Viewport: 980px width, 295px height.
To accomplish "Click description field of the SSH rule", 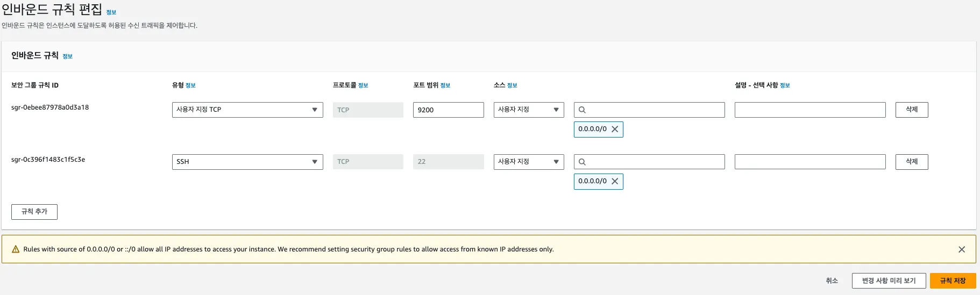I will click(x=809, y=162).
